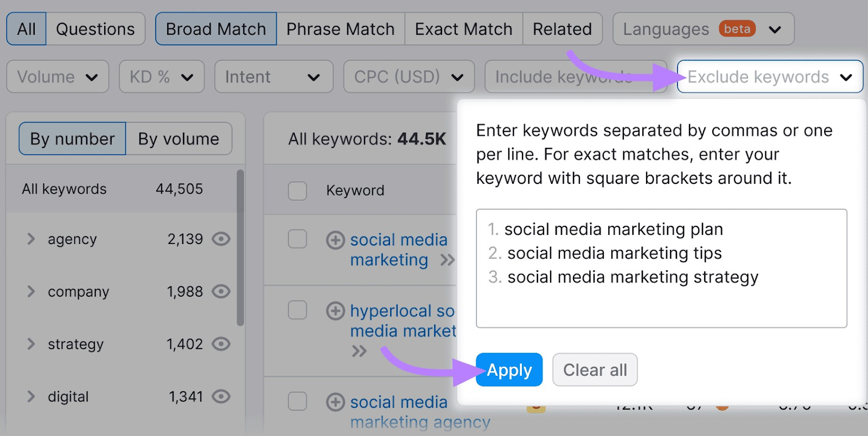This screenshot has width=868, height=436.
Task: Click double-arrow icon after social media marketing
Action: [448, 260]
